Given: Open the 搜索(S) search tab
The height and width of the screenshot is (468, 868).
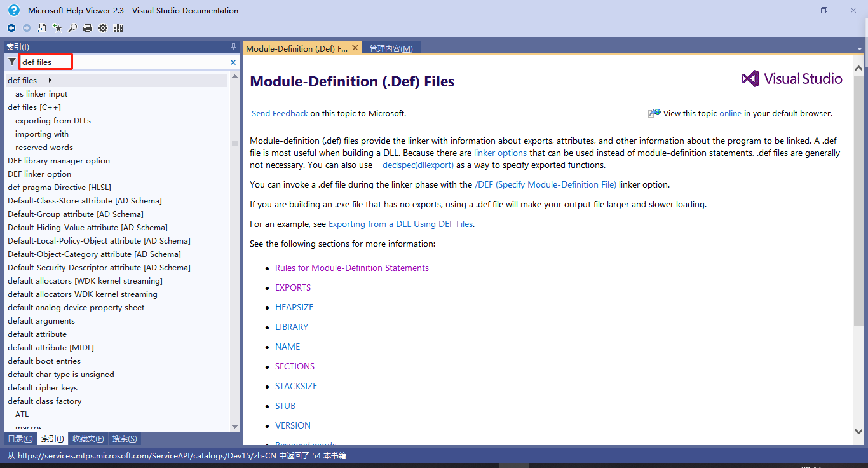Looking at the screenshot, I should (125, 439).
